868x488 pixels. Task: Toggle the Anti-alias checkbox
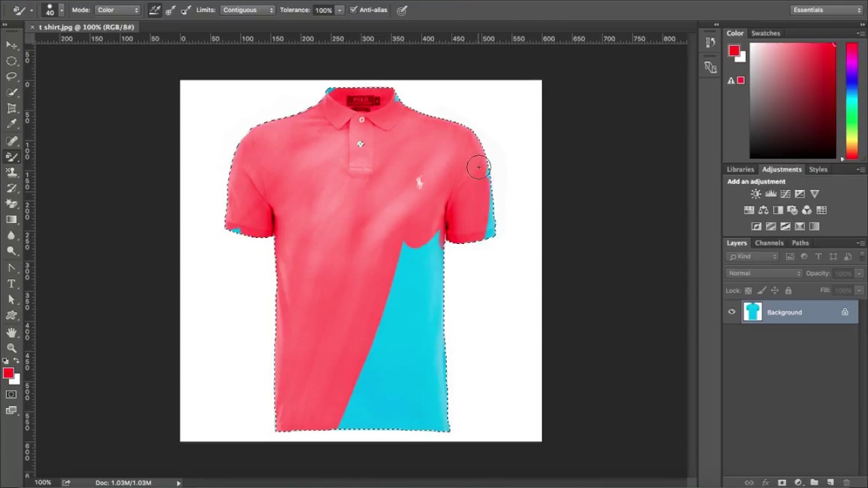[353, 10]
